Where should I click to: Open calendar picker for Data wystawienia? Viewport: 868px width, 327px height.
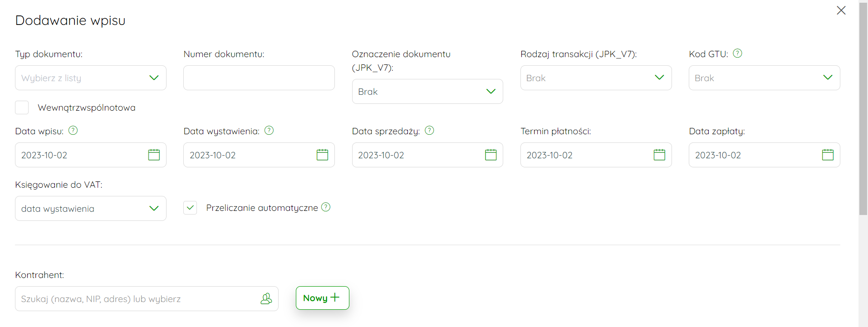click(x=322, y=155)
